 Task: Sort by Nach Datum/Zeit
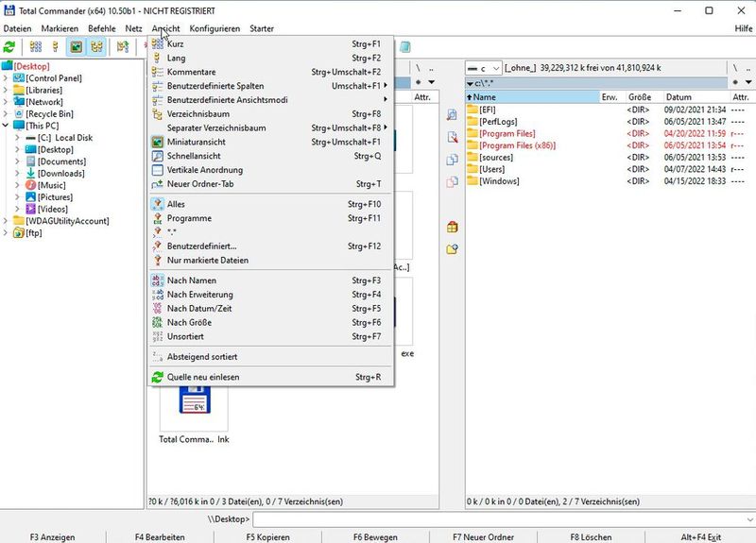coord(270,308)
